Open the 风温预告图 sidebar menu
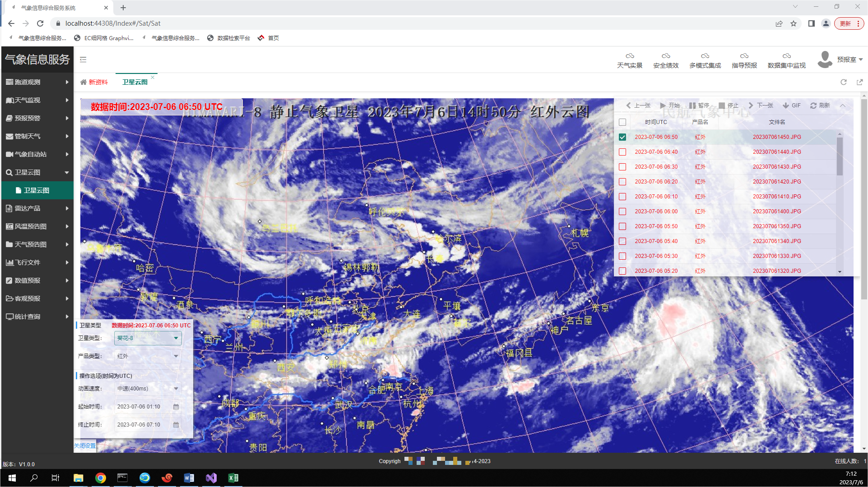The height and width of the screenshot is (487, 868). [x=37, y=226]
